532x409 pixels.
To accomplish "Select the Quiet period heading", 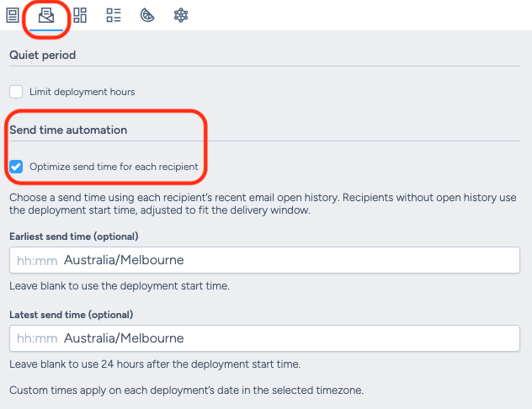I will point(42,55).
